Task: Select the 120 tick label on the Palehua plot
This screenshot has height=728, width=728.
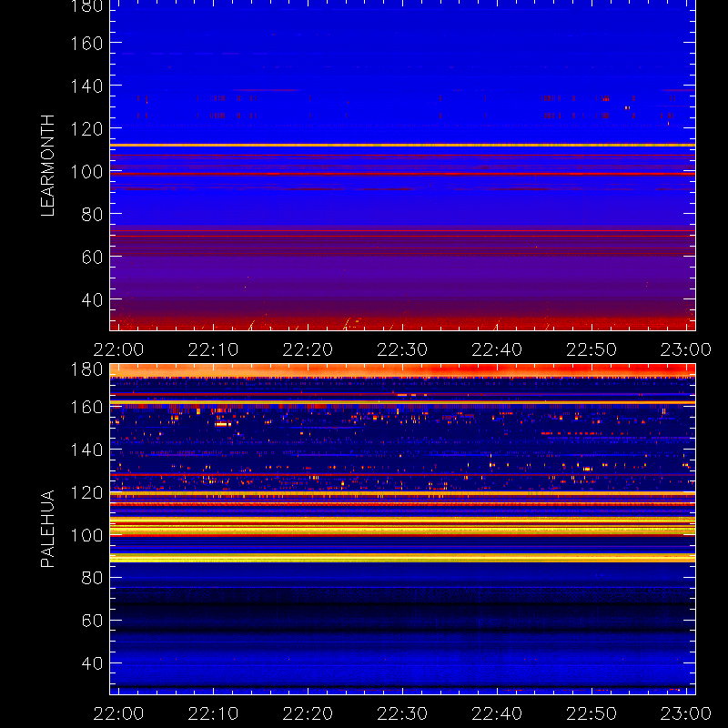Action: coord(86,492)
